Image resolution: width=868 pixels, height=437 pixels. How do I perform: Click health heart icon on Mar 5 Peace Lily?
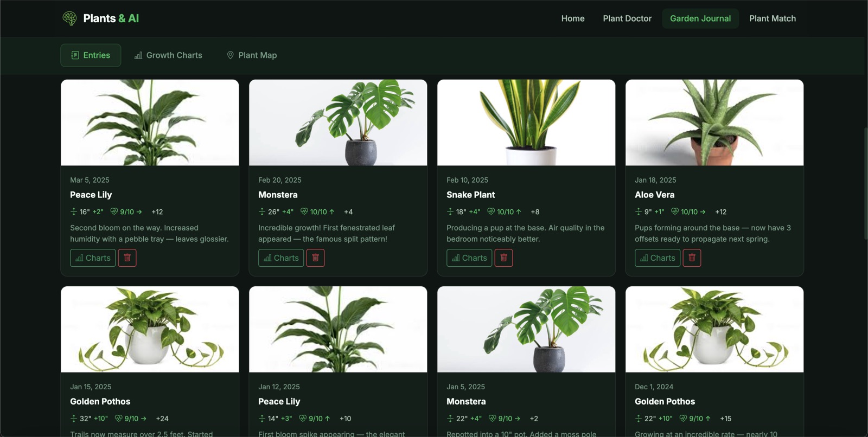coord(114,211)
